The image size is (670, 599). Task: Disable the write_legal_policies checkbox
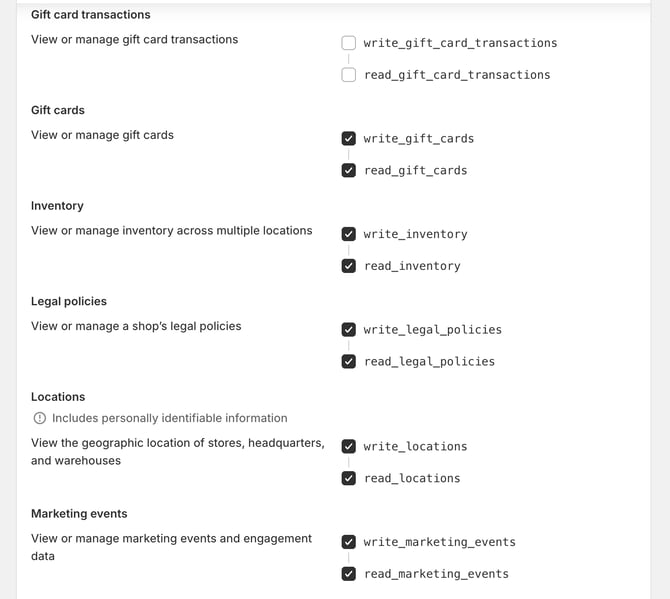pos(348,330)
